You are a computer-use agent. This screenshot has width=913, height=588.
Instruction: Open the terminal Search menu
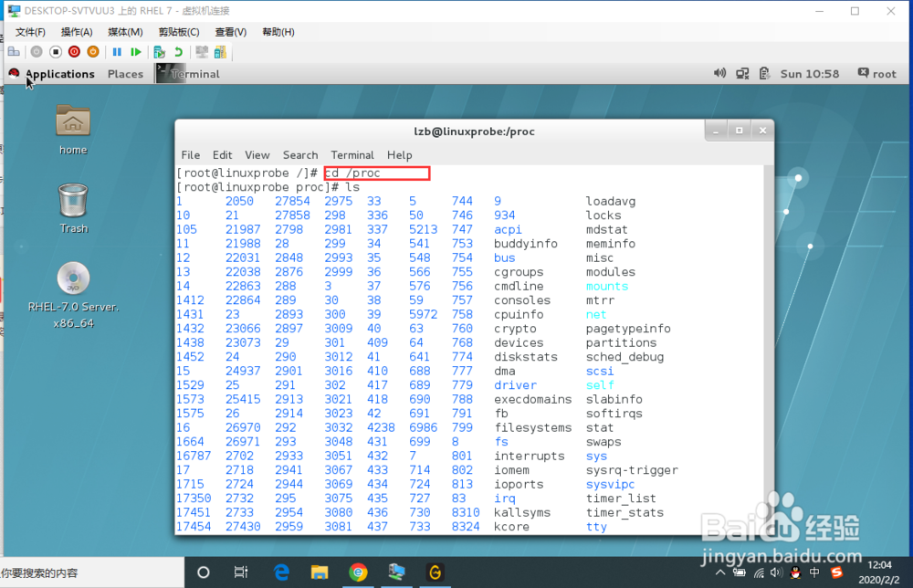point(300,155)
